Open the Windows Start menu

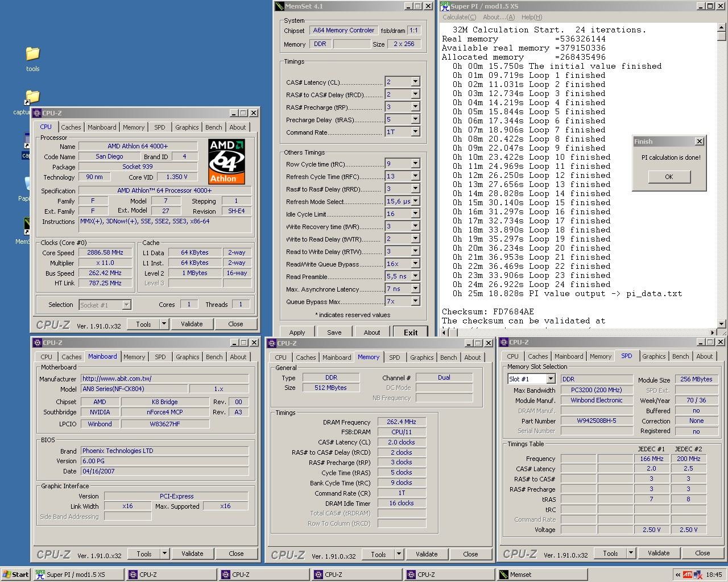tap(16, 575)
